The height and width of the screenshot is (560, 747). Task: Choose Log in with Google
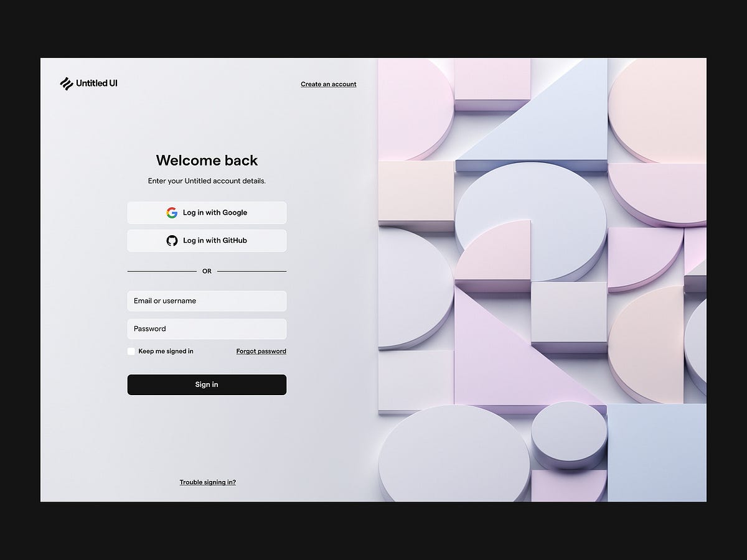coord(207,212)
